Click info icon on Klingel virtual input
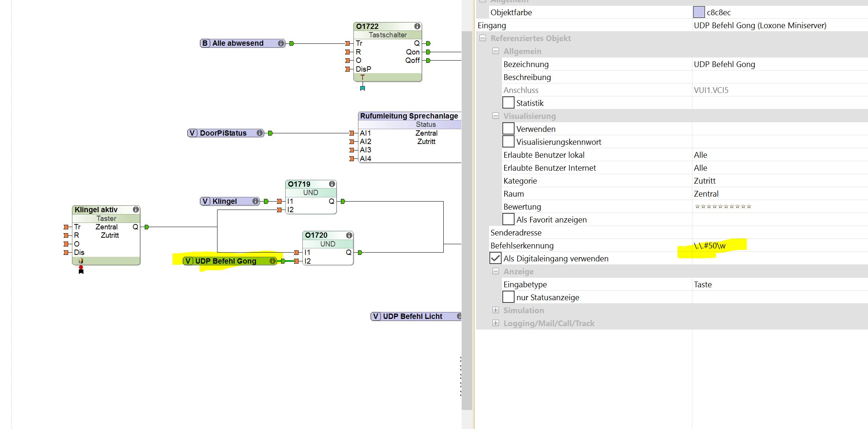 (x=255, y=201)
